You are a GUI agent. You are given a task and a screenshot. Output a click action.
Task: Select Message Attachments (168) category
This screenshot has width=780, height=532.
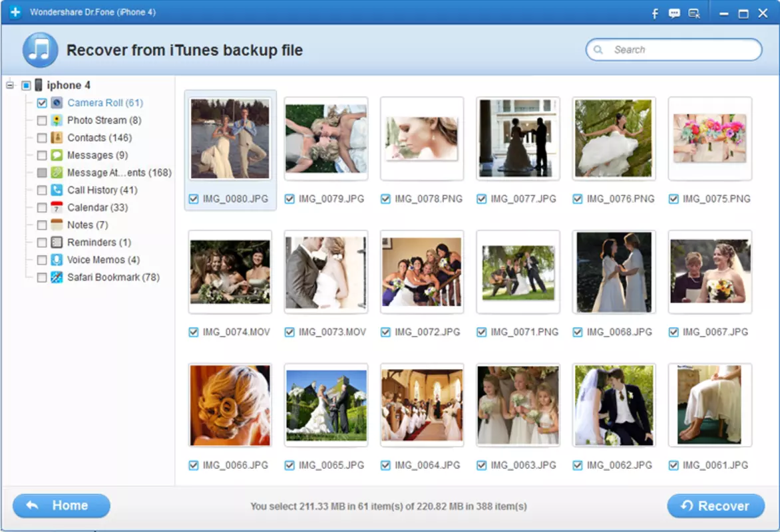coord(119,172)
